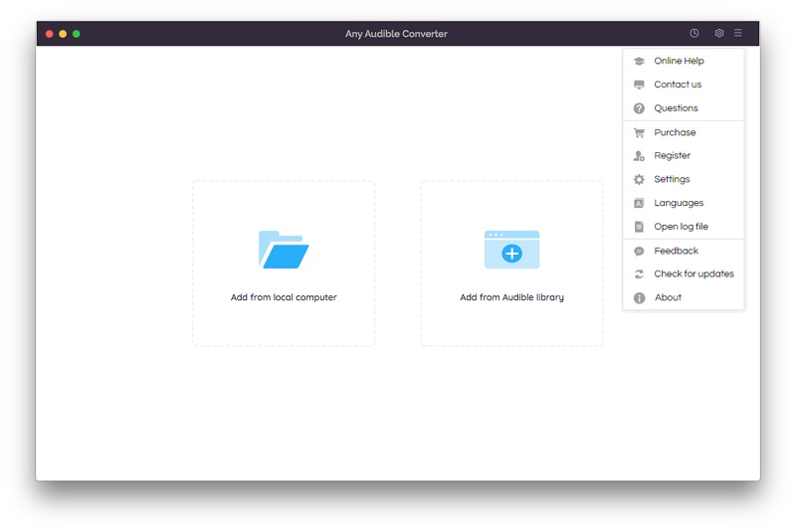Click the Settings gear icon in menu
796x532 pixels.
[x=639, y=180]
